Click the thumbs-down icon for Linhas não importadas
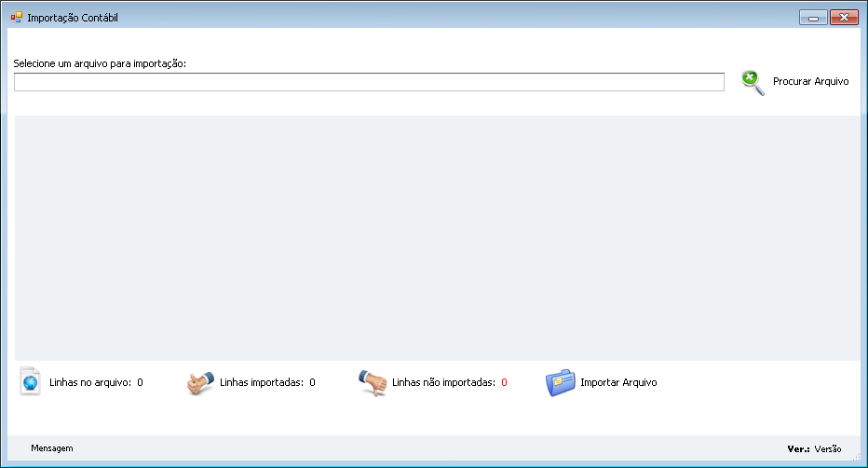Screen dimensions: 868x468 373,383
